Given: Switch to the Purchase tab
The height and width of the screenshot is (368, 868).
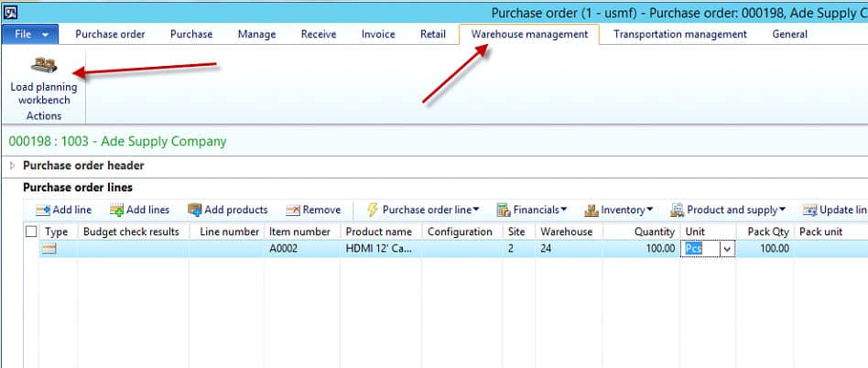Looking at the screenshot, I should click(x=191, y=34).
